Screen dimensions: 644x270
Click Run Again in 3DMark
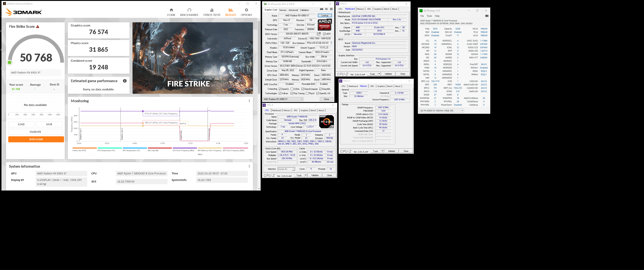click(36, 139)
